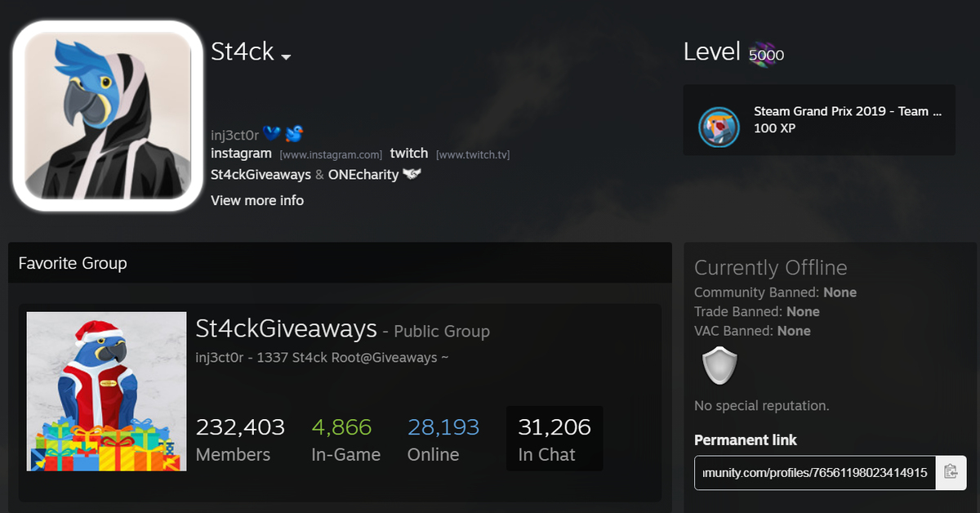Open the instagram link

click(x=241, y=154)
